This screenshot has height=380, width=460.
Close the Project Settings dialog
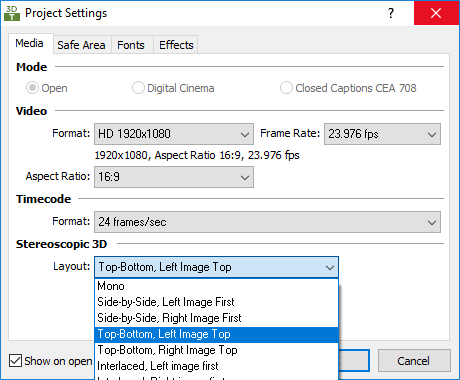click(436, 13)
